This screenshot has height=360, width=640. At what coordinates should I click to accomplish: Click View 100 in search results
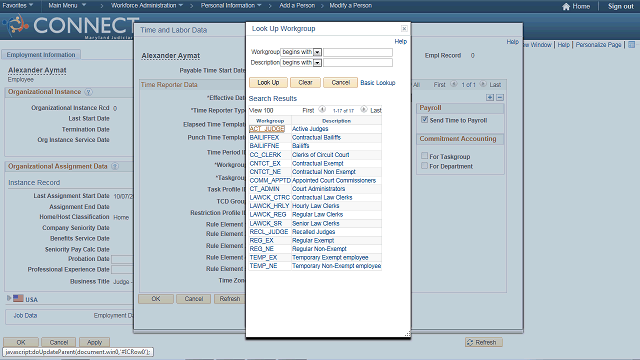(261, 111)
